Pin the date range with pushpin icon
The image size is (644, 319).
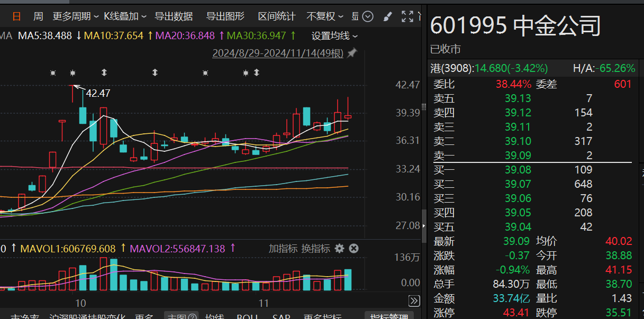[x=352, y=53]
